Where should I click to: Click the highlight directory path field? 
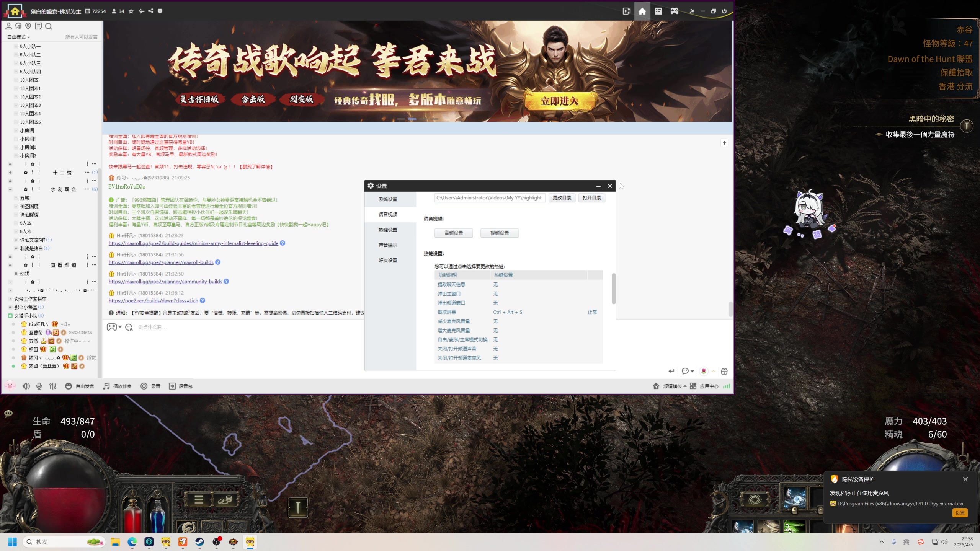point(490,198)
